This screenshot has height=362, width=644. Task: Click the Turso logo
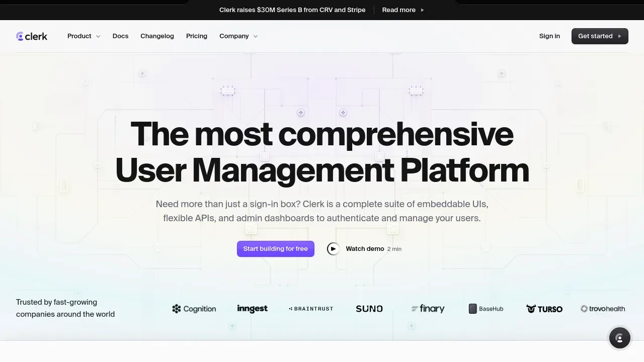[544, 309]
